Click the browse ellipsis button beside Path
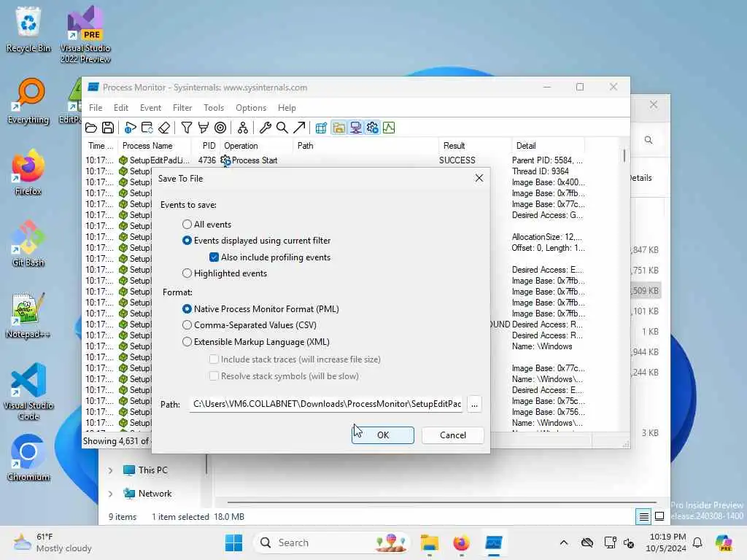The width and height of the screenshot is (747, 560). pyautogui.click(x=474, y=404)
